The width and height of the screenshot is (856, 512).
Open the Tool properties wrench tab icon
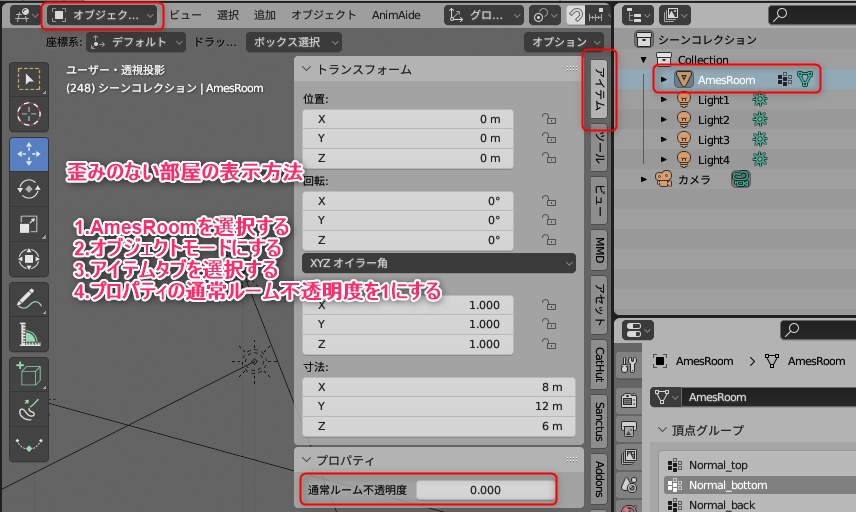tap(629, 365)
